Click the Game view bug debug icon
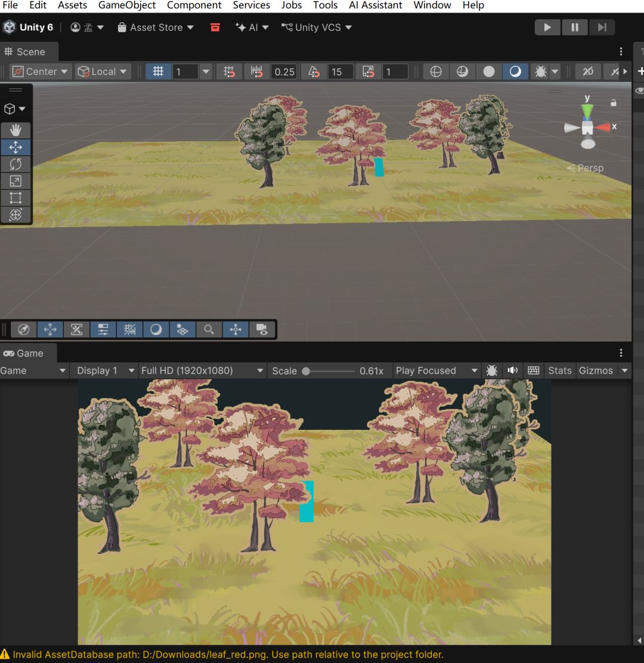 (x=491, y=371)
